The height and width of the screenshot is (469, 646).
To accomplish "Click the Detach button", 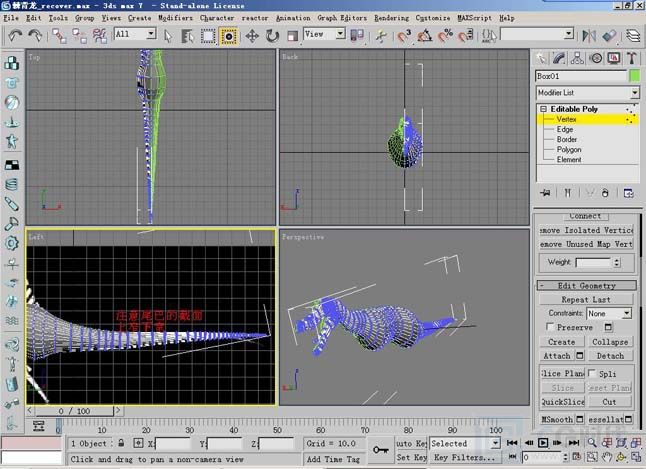I will coord(610,356).
